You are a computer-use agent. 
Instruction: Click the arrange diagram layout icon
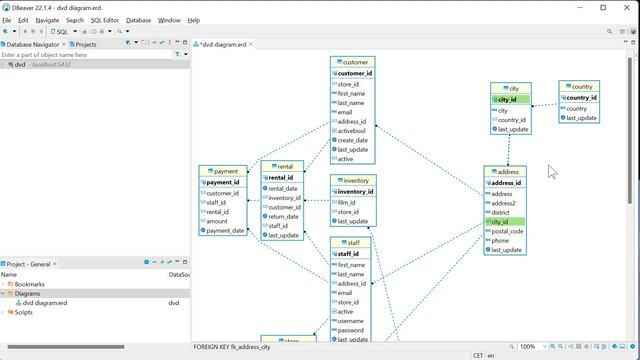pos(571,347)
